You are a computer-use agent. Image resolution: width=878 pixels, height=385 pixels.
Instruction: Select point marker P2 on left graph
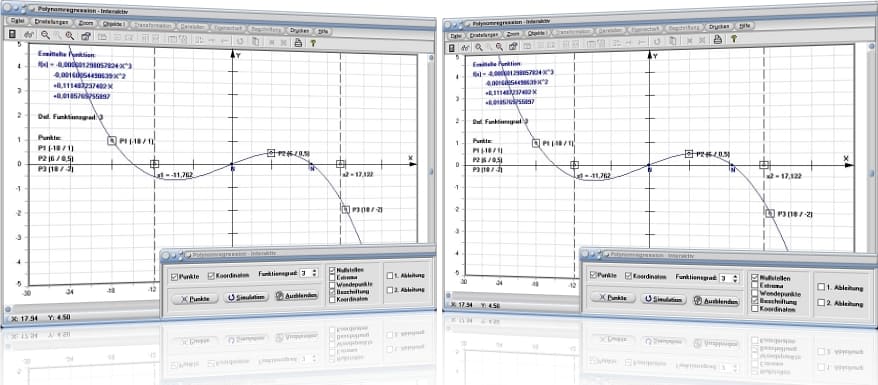pos(271,153)
